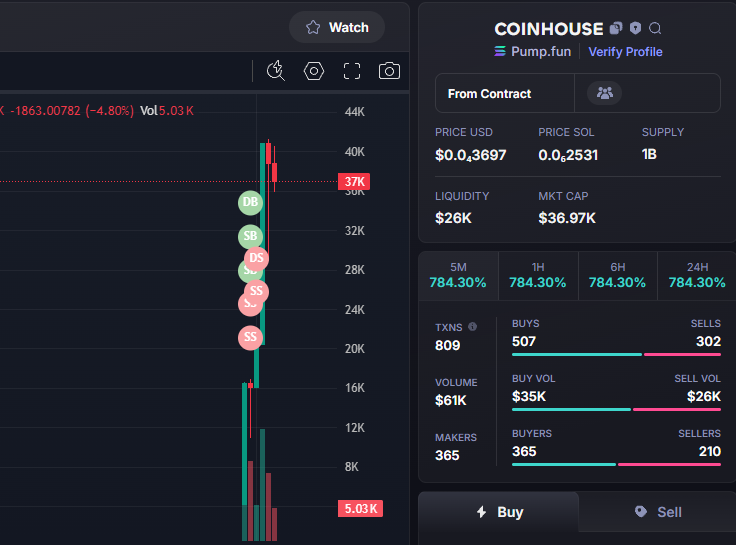Open the chart quick search icon
Viewport: 736px width, 545px height.
click(x=276, y=71)
